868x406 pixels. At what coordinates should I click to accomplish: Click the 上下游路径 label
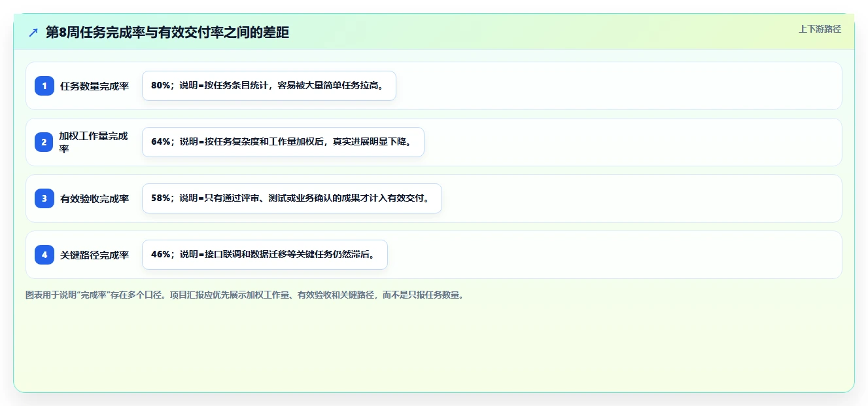(x=820, y=29)
